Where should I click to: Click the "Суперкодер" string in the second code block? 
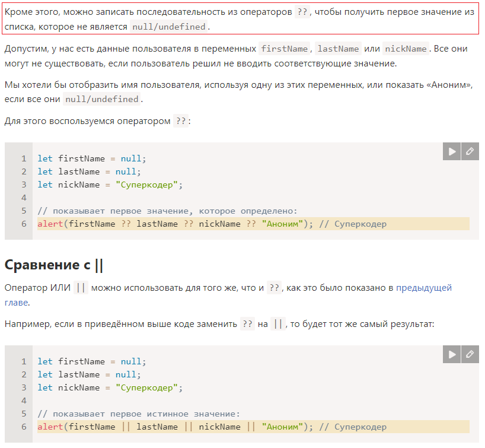click(146, 387)
